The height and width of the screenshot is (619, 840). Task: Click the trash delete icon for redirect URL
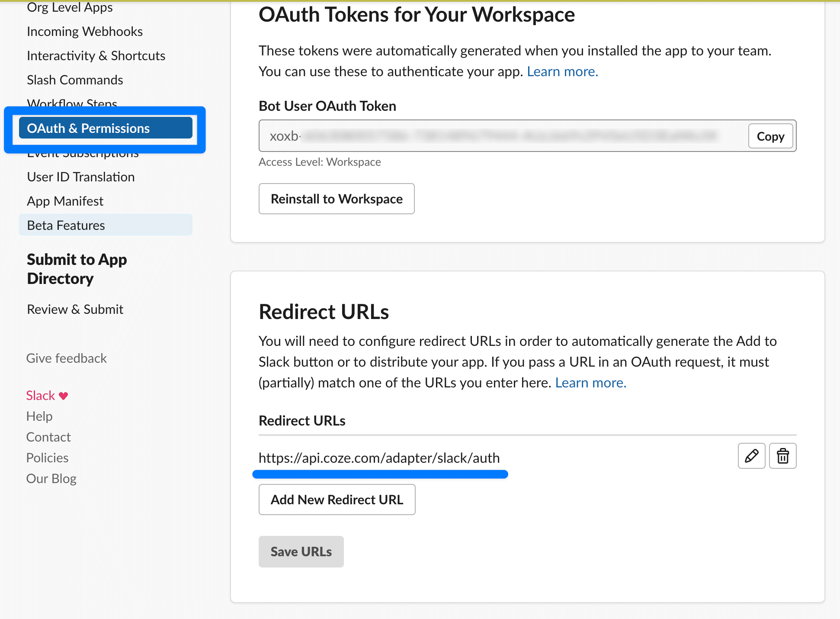782,456
